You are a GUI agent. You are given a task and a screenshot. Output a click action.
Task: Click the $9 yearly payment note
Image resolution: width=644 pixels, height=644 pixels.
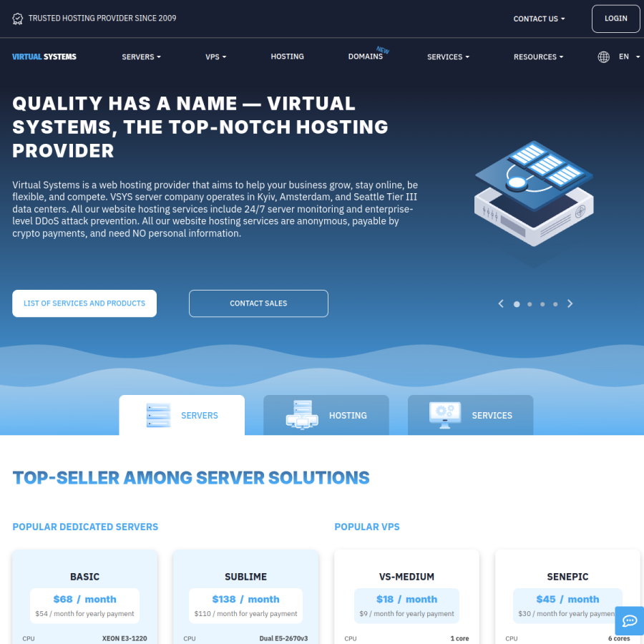[406, 614]
